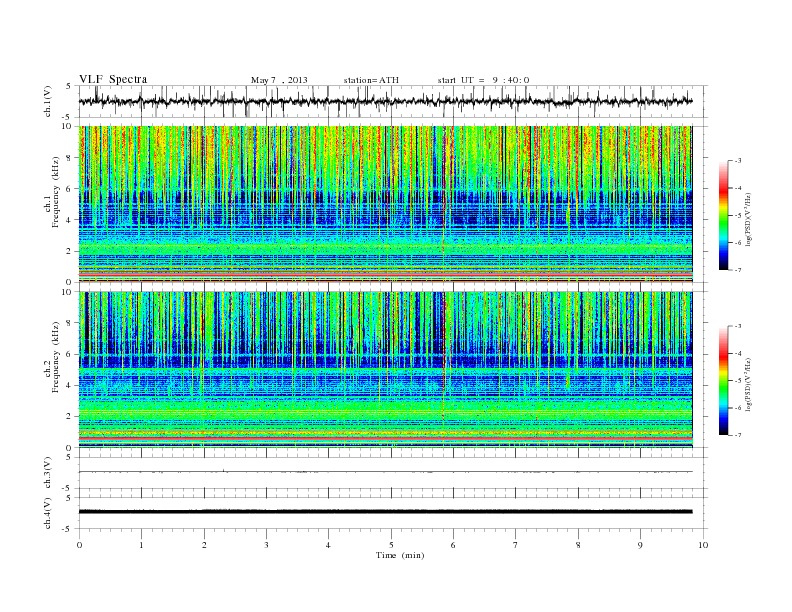The width and height of the screenshot is (792, 612).
Task: Click the "station=ATH" label
Action: tap(371, 80)
